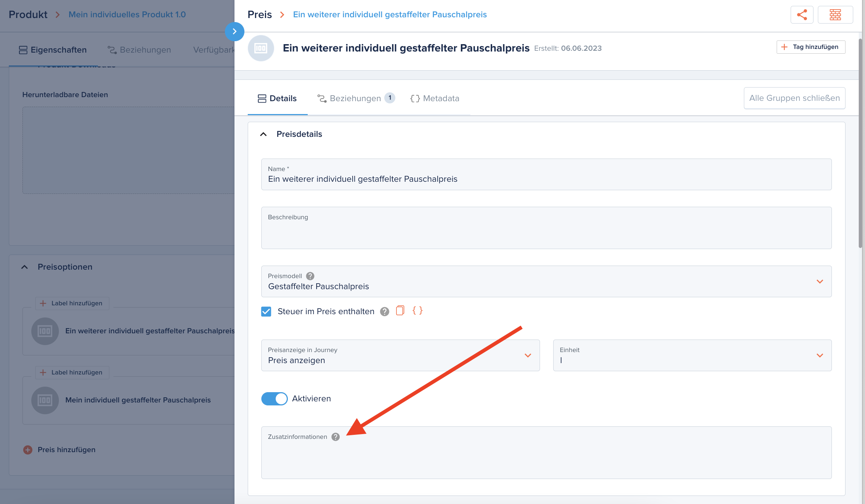This screenshot has width=865, height=504.
Task: Click Alle Gruppen schließen button
Action: 794,98
